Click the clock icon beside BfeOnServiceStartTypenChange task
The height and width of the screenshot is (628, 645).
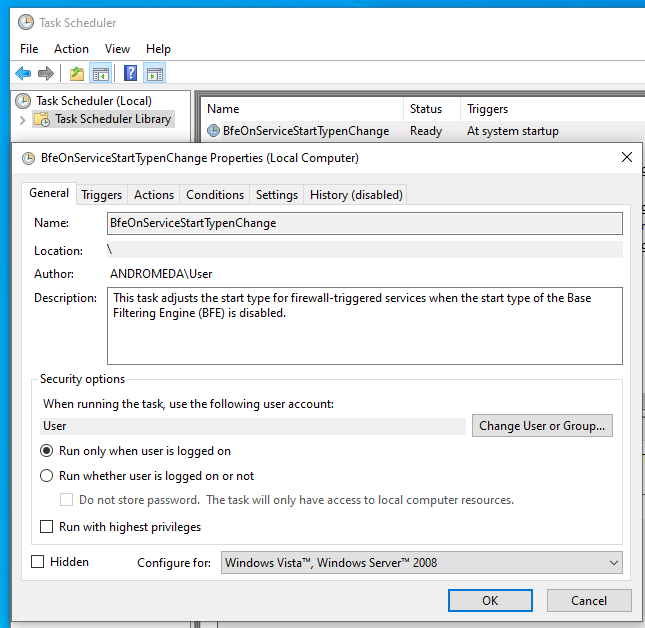pyautogui.click(x=213, y=131)
